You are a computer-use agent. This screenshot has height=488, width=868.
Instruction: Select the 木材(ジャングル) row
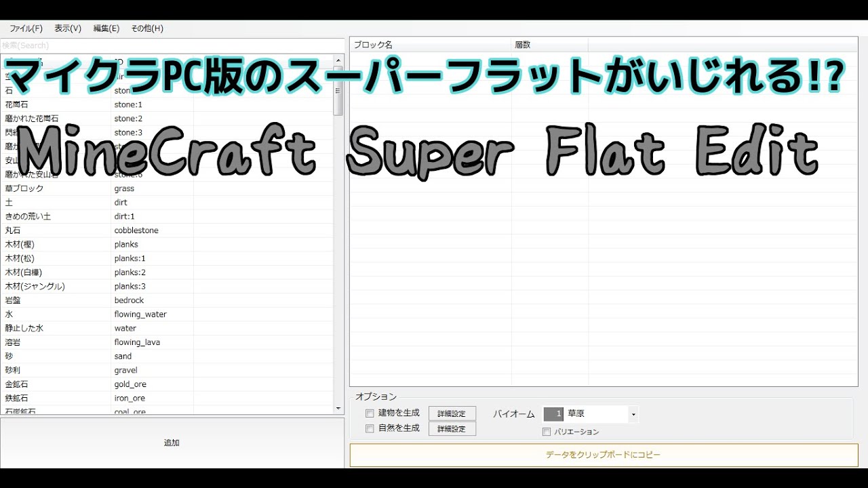pos(167,286)
